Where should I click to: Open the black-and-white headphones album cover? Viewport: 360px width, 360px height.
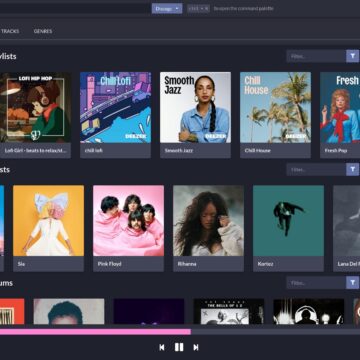click(x=309, y=311)
